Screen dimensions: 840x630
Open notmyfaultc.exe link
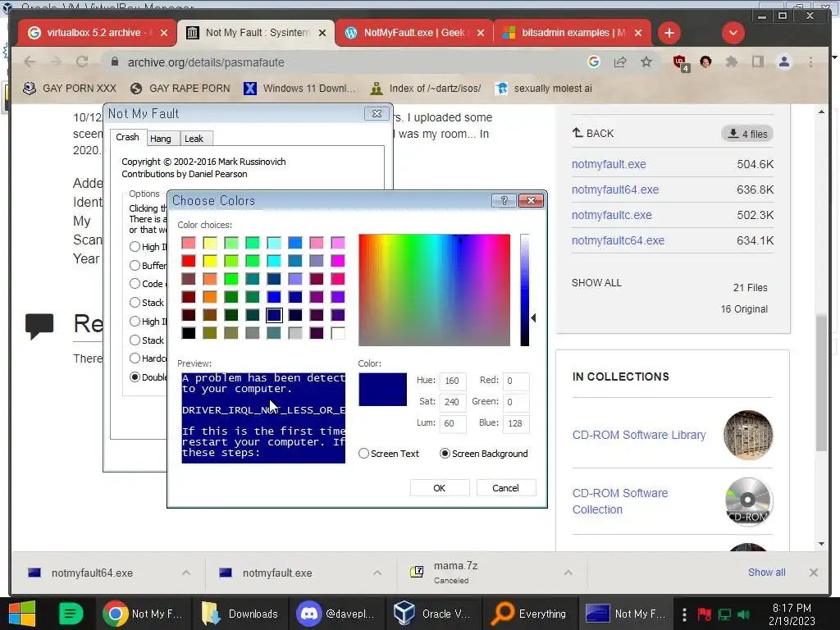[612, 215]
